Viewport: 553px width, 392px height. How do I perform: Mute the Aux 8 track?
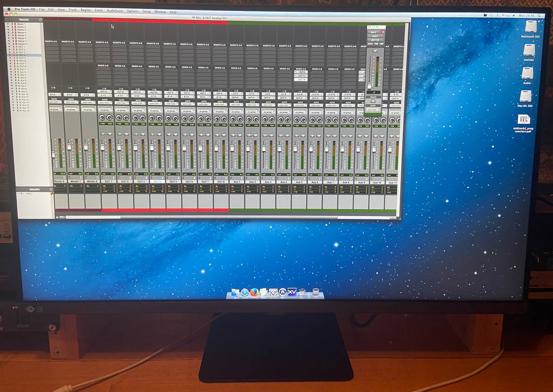(351, 136)
